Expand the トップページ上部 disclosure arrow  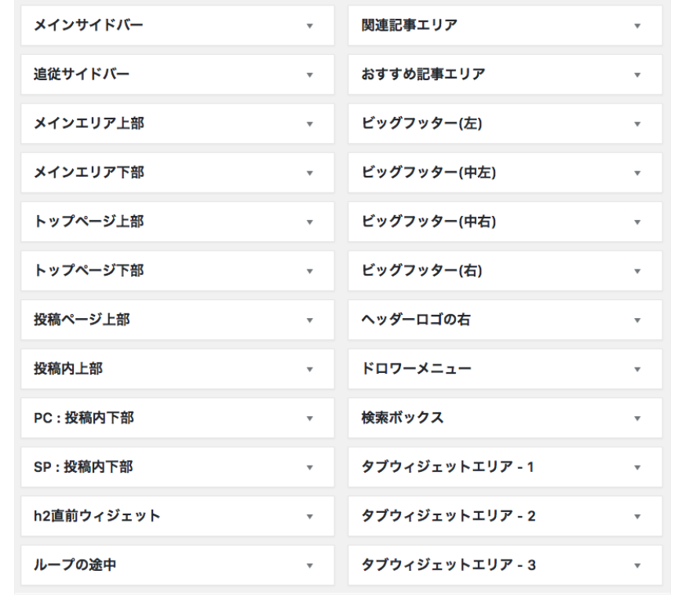pyautogui.click(x=310, y=222)
